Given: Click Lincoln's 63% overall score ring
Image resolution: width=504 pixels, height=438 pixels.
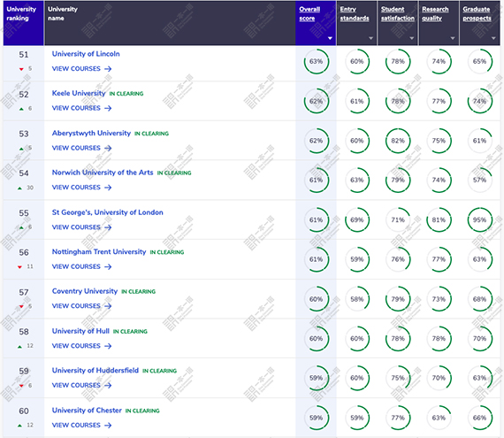Looking at the screenshot, I should click(317, 61).
